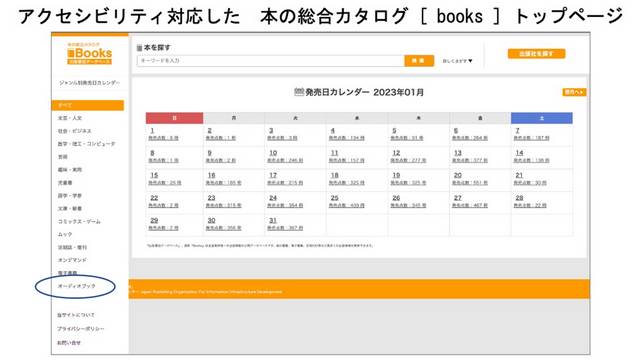The width and height of the screenshot is (640, 360).
Task: Click the orange search button beside keyword field
Action: point(419,61)
